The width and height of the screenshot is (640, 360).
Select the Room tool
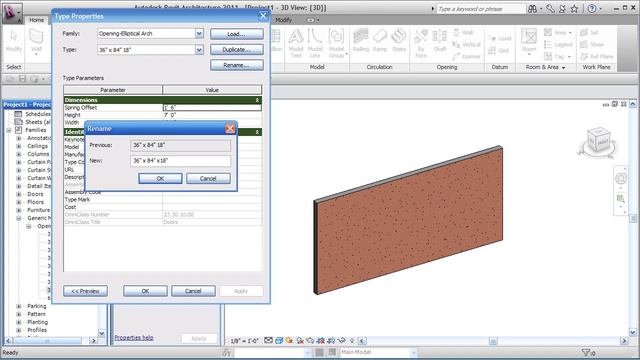click(x=529, y=41)
